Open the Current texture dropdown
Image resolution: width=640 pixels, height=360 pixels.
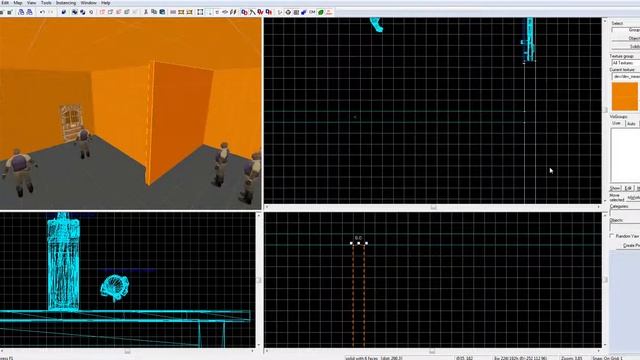(x=626, y=76)
